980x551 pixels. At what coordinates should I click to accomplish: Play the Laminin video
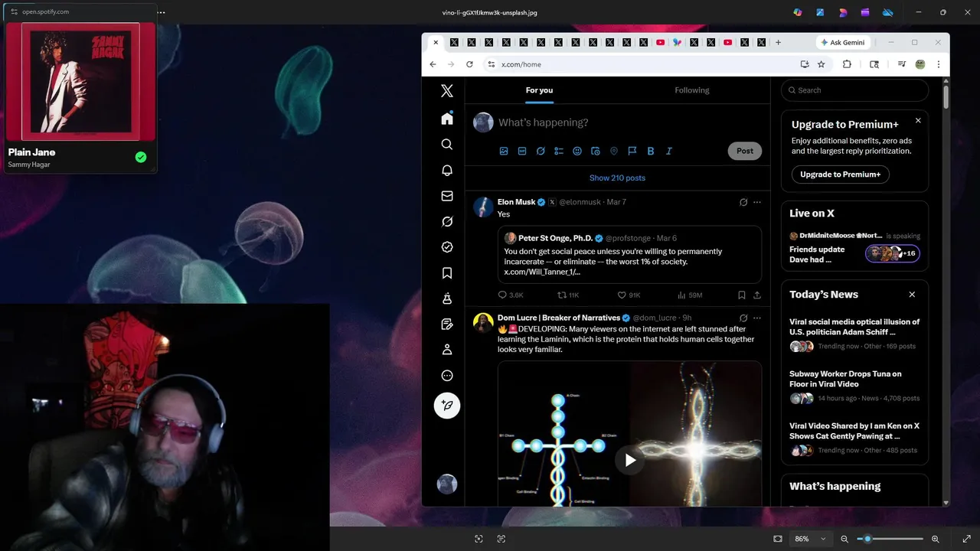pyautogui.click(x=629, y=460)
